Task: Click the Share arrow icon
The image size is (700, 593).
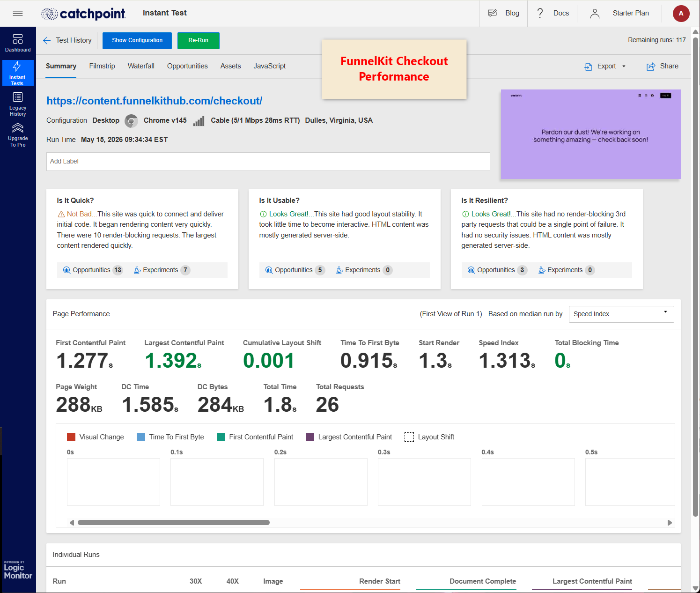Action: coord(651,67)
